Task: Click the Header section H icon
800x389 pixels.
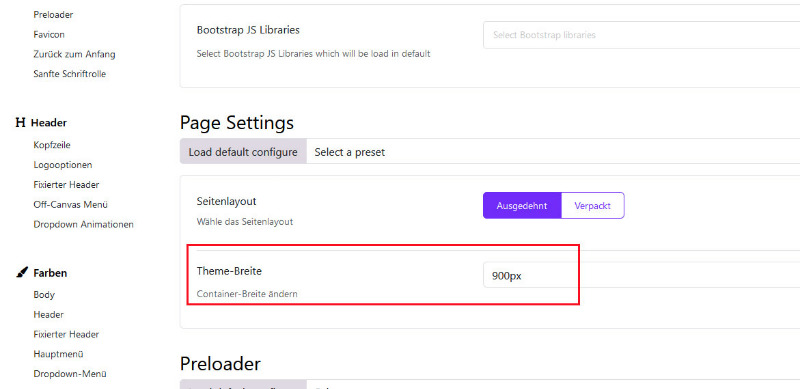Action: [20, 123]
